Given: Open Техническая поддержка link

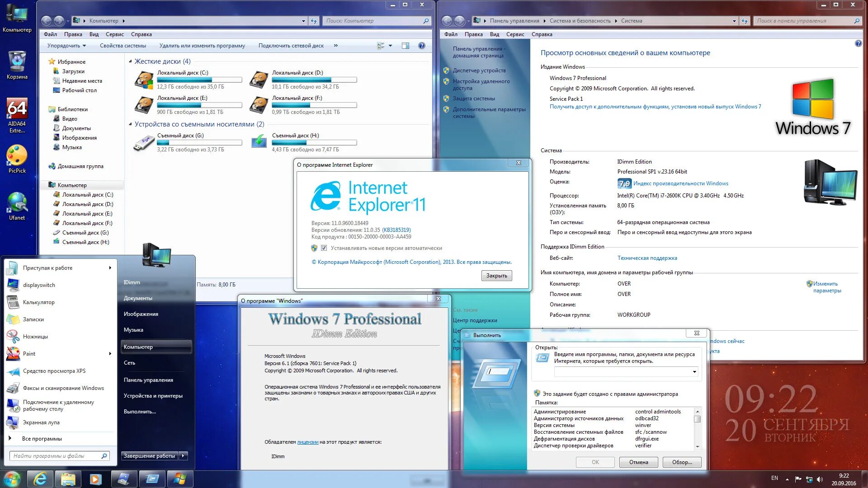Looking at the screenshot, I should [647, 258].
